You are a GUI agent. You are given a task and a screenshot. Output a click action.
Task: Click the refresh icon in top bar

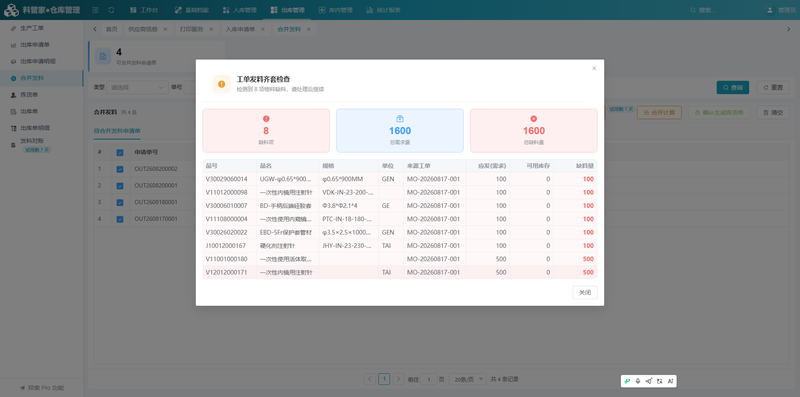click(111, 10)
